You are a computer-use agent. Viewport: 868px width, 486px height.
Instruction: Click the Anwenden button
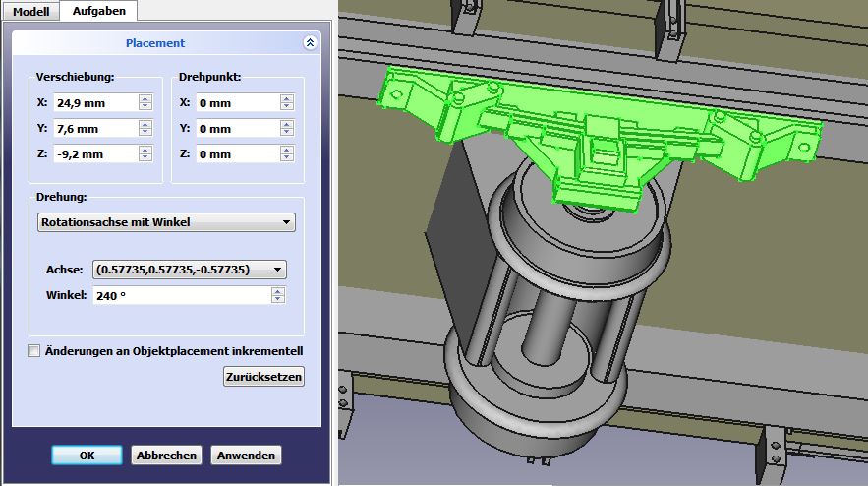(246, 456)
